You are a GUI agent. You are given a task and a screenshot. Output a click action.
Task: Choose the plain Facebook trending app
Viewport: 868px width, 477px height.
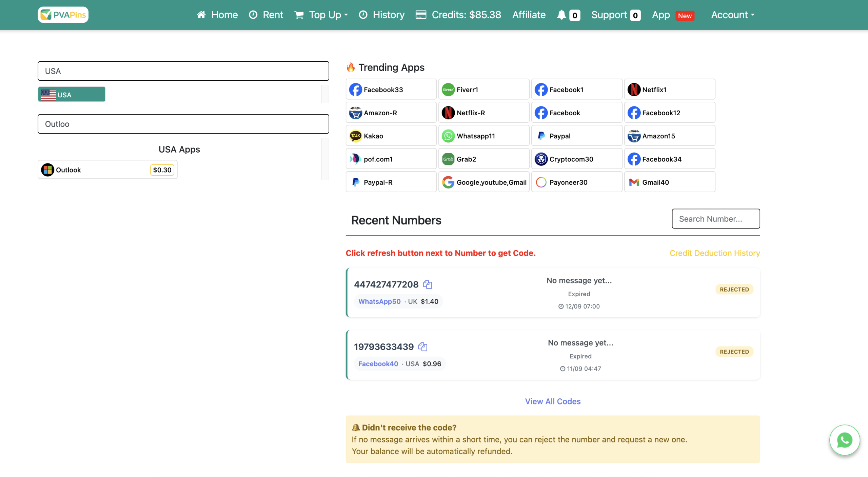577,113
